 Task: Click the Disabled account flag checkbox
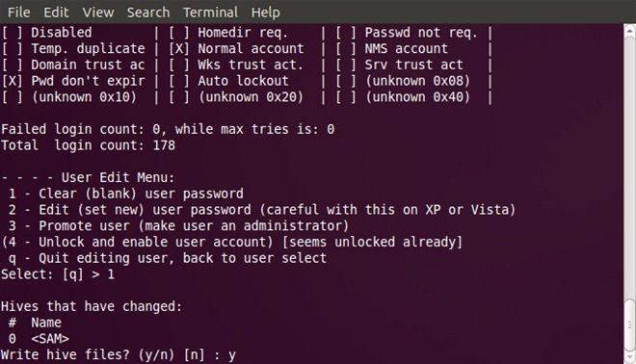[x=12, y=33]
